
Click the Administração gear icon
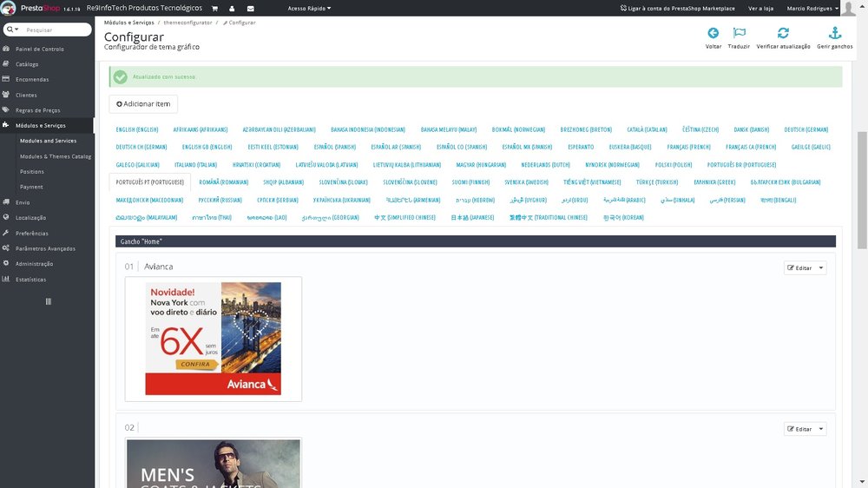pyautogui.click(x=6, y=264)
